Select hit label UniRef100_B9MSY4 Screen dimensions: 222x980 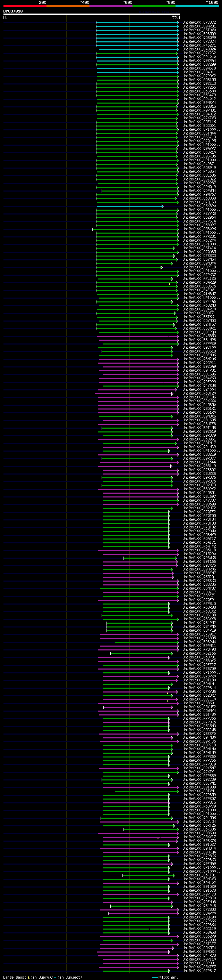click(x=199, y=103)
